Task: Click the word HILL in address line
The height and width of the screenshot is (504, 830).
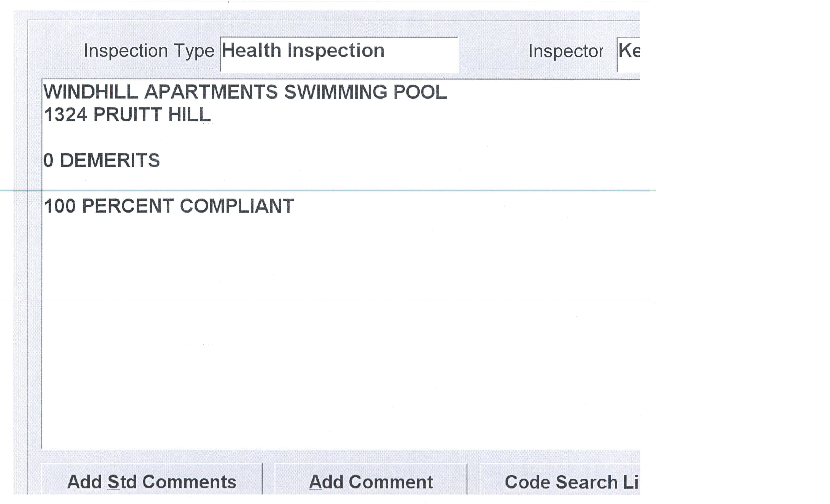Action: pyautogui.click(x=189, y=115)
